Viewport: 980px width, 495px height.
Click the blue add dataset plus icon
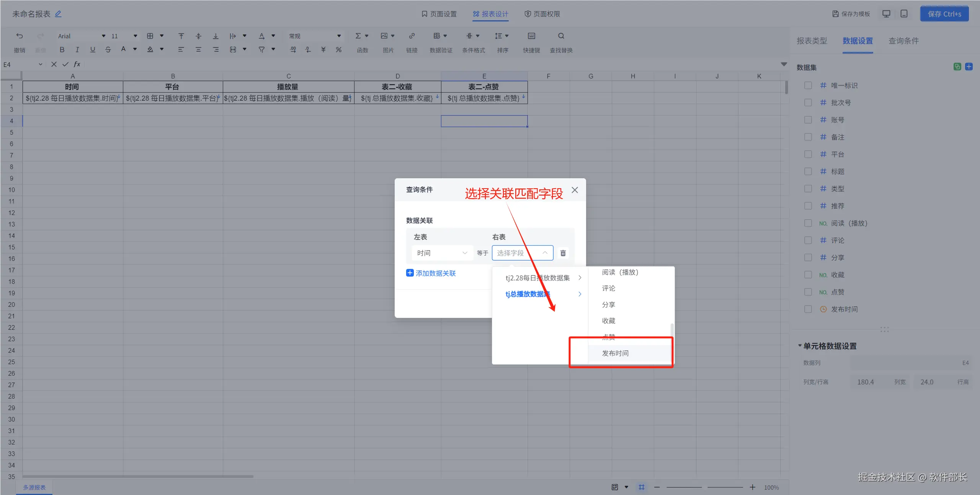(x=969, y=67)
